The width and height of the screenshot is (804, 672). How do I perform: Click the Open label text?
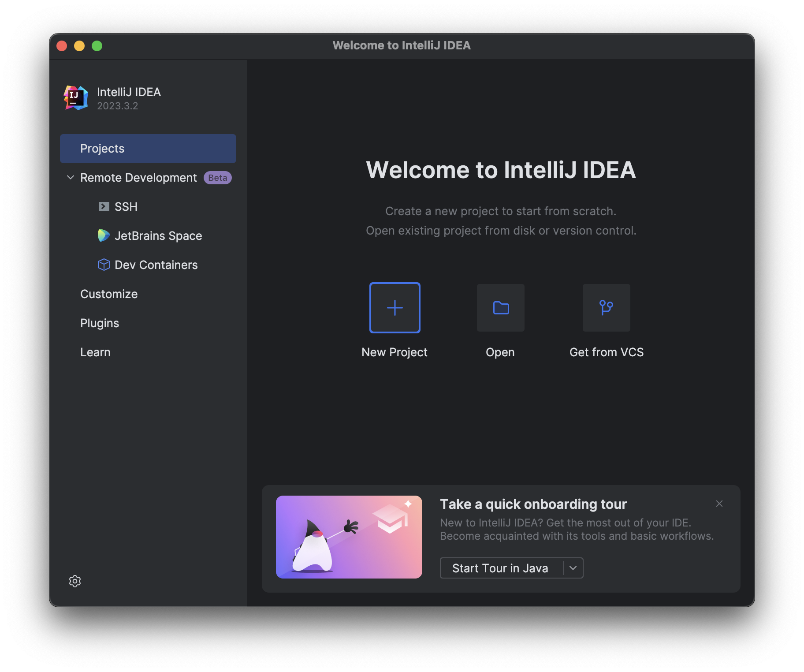(500, 352)
